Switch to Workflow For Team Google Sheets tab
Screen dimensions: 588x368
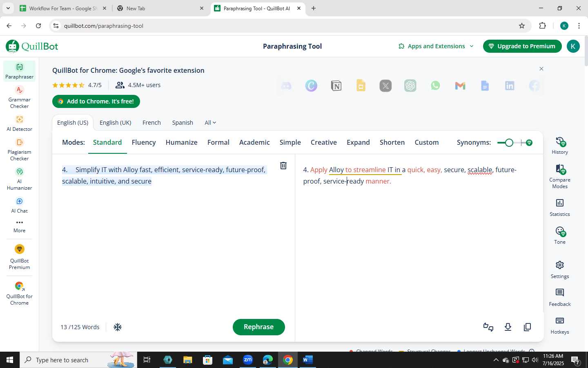tap(63, 8)
